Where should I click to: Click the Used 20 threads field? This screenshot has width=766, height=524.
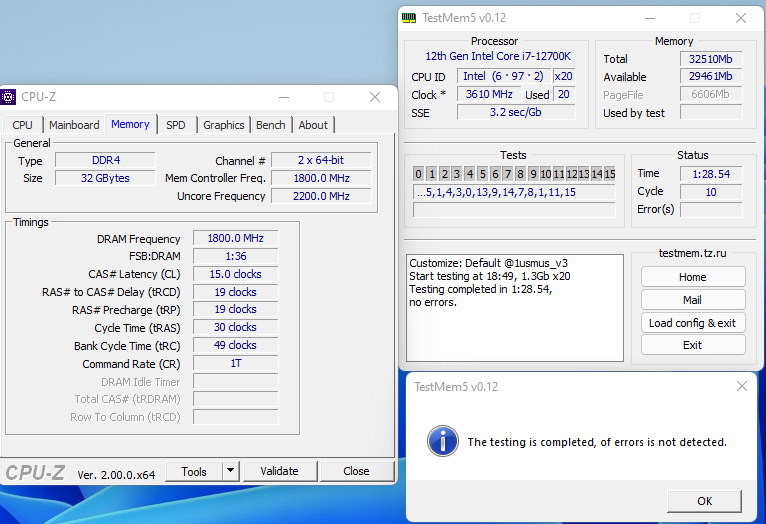click(x=564, y=94)
